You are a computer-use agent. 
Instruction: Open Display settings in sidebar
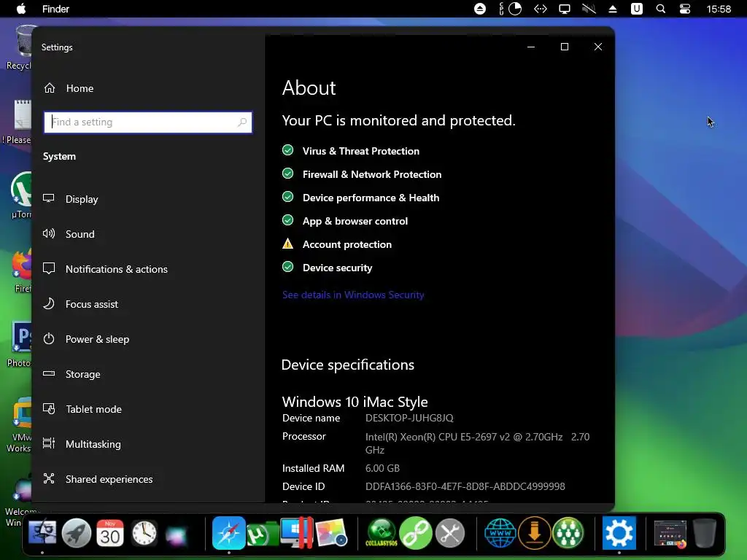pyautogui.click(x=71, y=199)
